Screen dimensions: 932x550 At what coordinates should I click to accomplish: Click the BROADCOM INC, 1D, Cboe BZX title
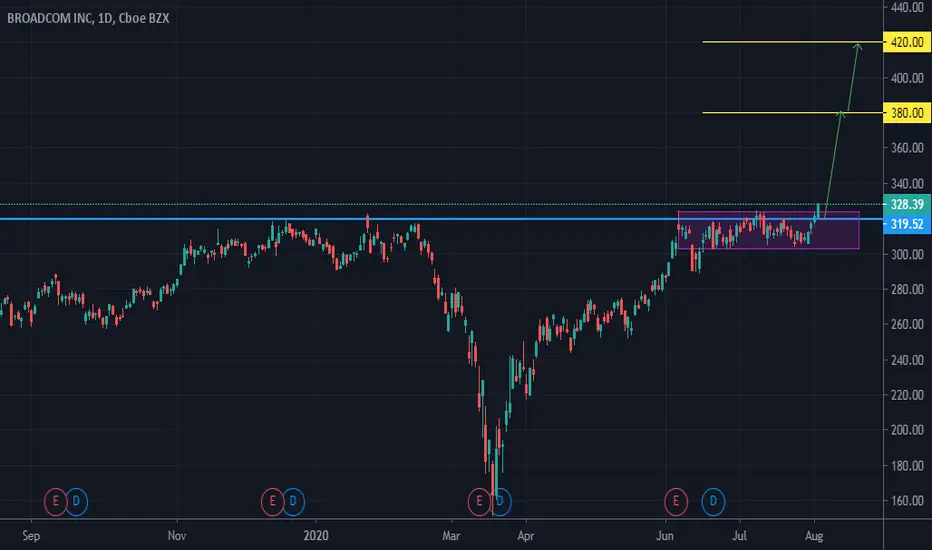(x=88, y=18)
